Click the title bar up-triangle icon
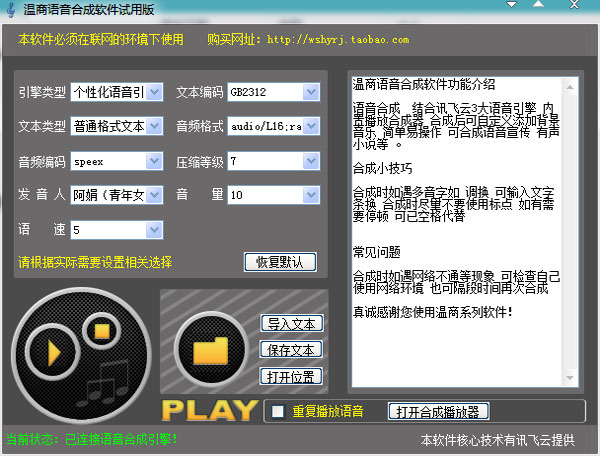The height and width of the screenshot is (456, 600). 538,4
